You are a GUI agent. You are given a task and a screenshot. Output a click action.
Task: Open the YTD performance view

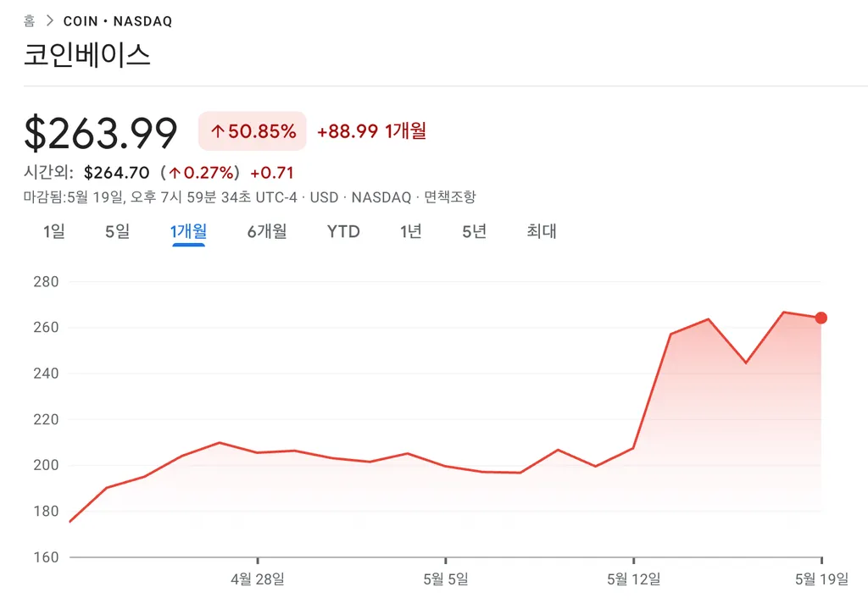coord(342,231)
